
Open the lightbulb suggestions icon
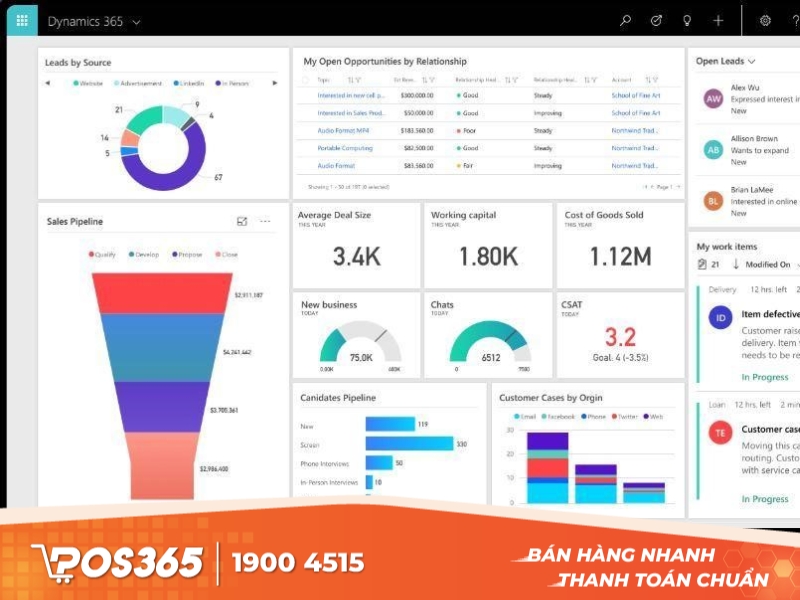[686, 20]
